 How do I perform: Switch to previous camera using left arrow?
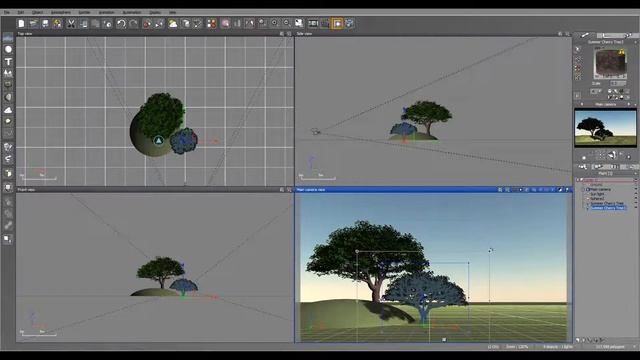[x=582, y=104]
